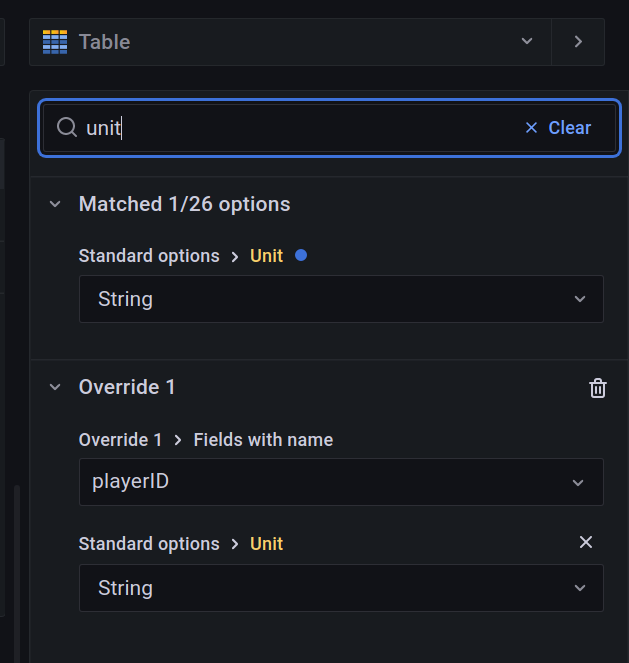The width and height of the screenshot is (629, 663).
Task: Open the Override Unit String dropdown
Action: (x=341, y=588)
